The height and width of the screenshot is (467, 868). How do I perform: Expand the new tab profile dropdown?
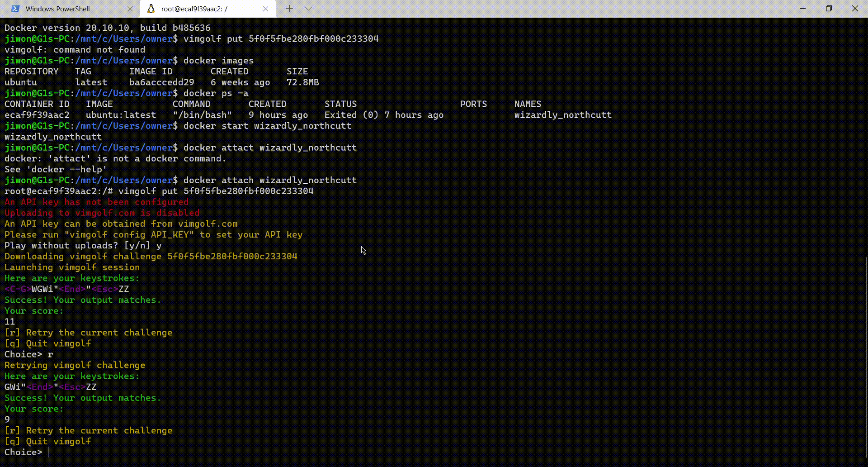point(308,9)
